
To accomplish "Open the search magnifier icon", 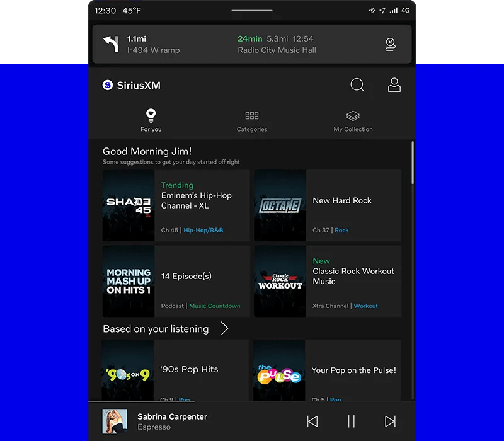I will pyautogui.click(x=357, y=85).
